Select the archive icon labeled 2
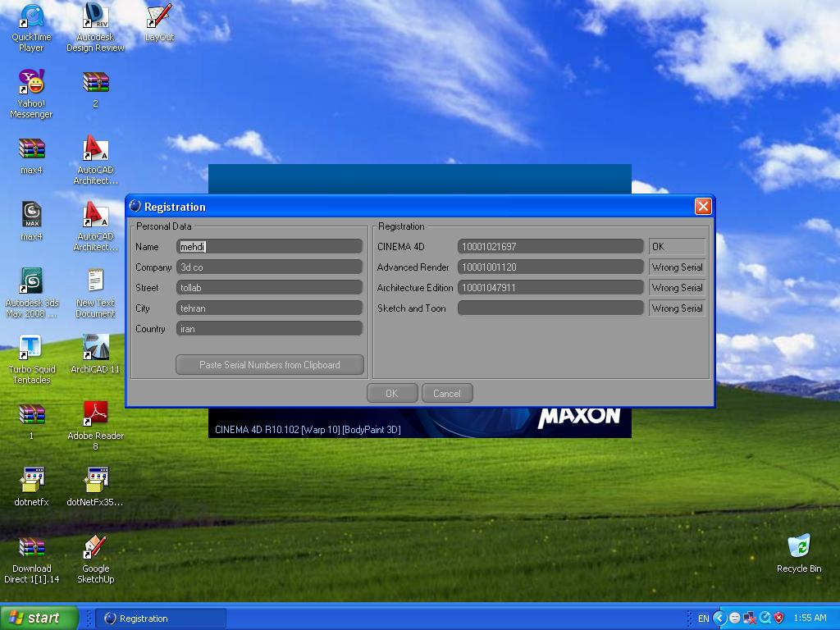 coord(95,89)
